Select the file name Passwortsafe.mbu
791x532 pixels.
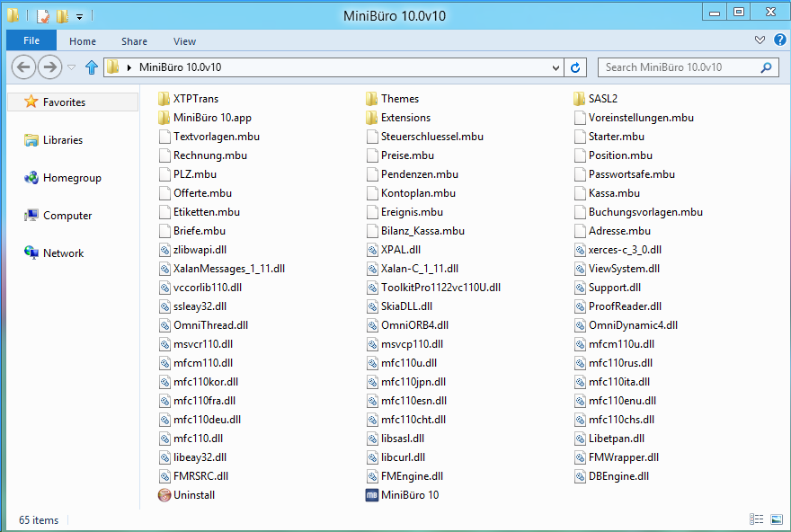pos(632,174)
